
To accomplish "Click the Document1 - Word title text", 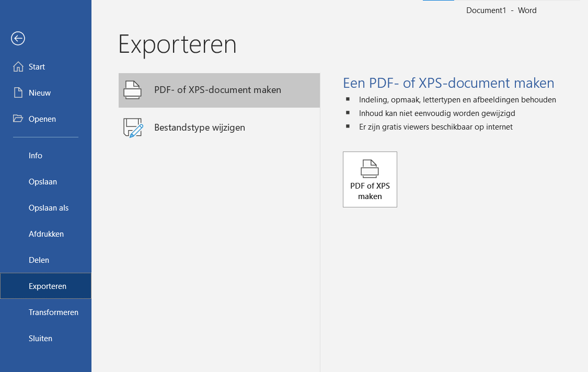I will pos(501,10).
